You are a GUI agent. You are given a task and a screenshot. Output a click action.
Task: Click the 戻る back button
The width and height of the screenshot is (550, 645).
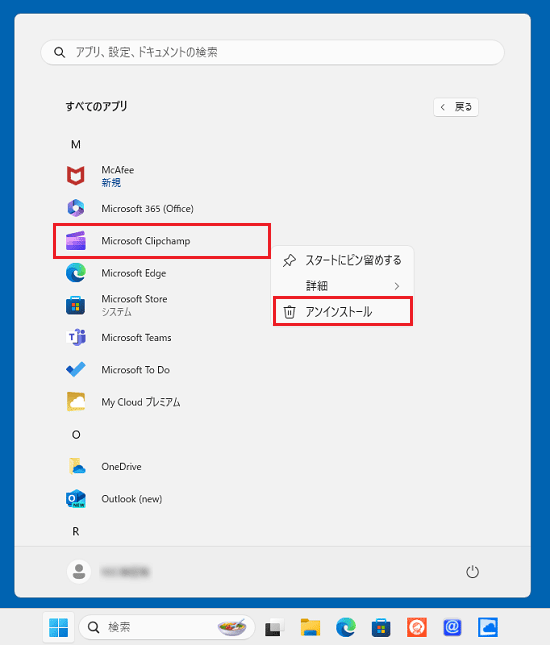point(456,107)
